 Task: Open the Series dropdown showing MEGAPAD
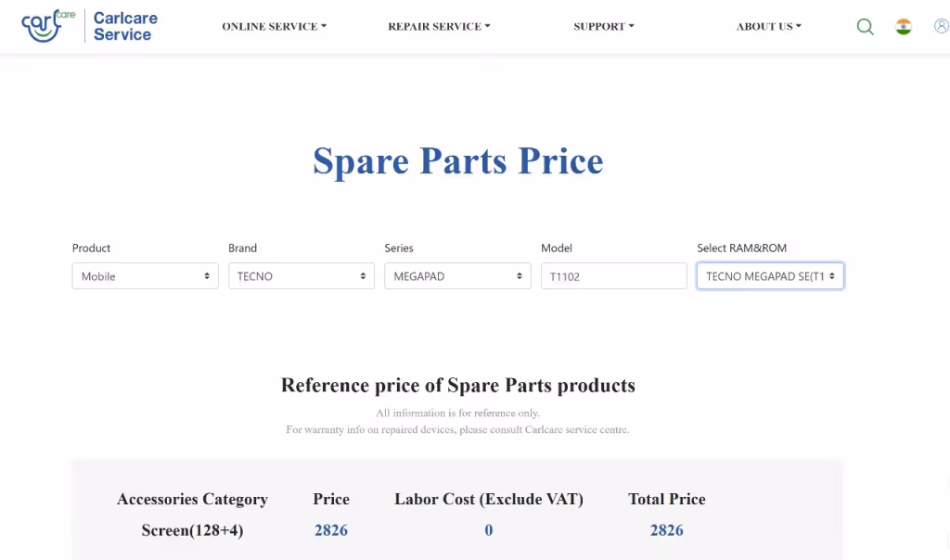[x=457, y=276]
